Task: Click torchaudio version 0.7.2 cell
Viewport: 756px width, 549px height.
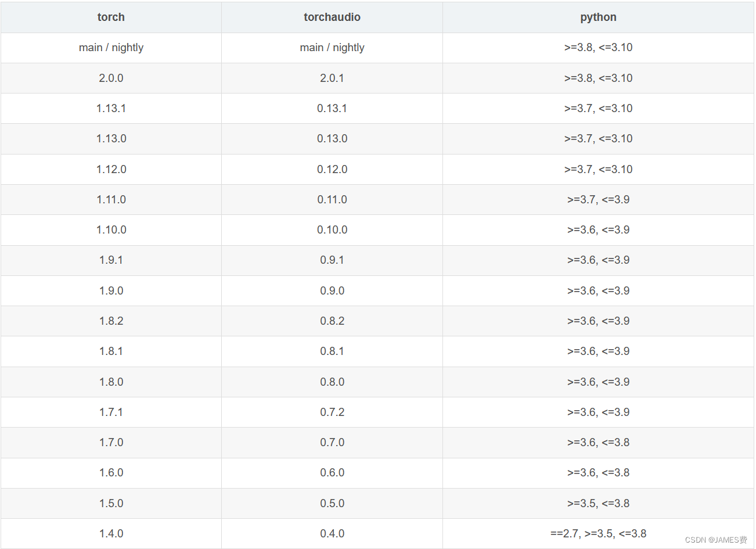Action: [332, 412]
